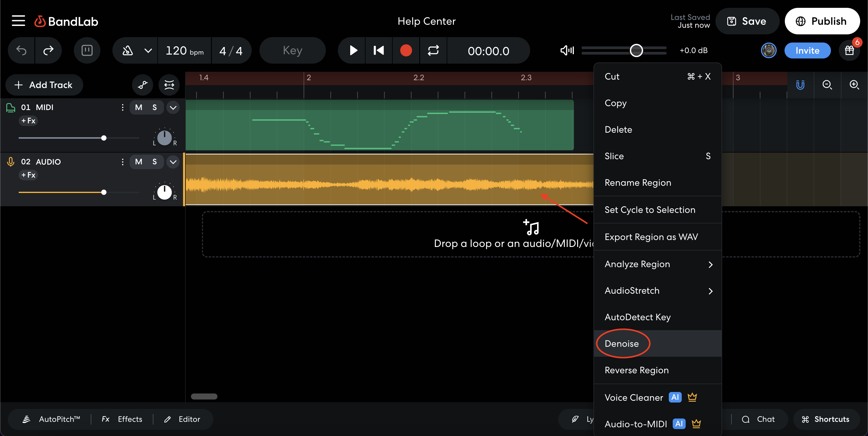Mute the 01 MIDI track
Image resolution: width=868 pixels, height=436 pixels.
tap(139, 108)
